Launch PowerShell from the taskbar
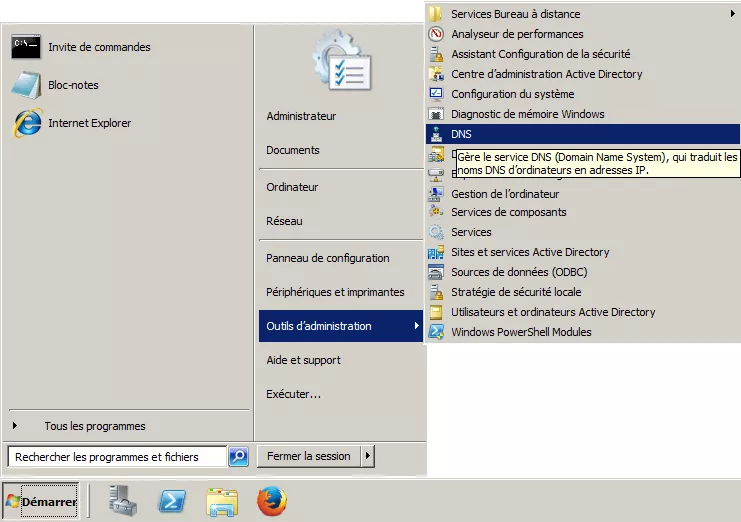This screenshot has width=741, height=522. [172, 501]
